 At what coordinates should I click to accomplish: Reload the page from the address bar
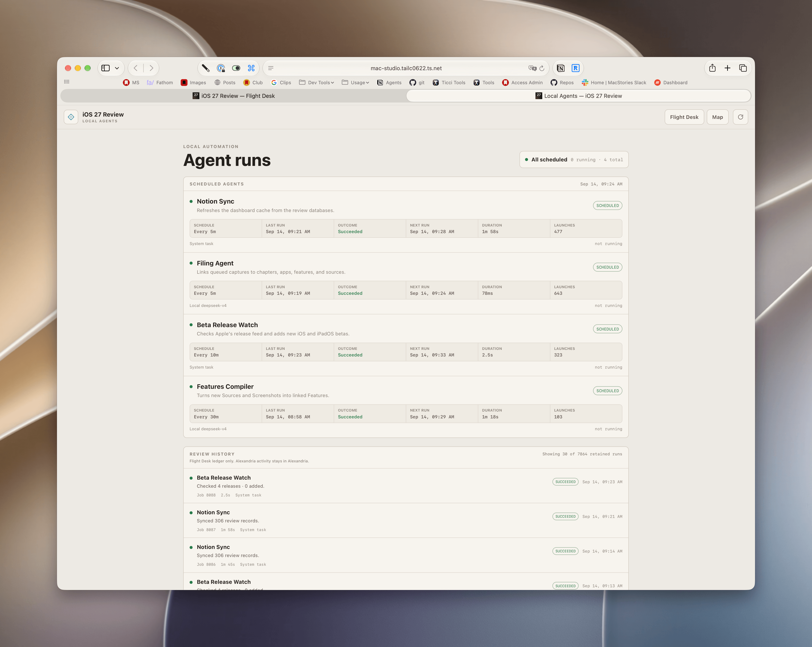pos(542,68)
